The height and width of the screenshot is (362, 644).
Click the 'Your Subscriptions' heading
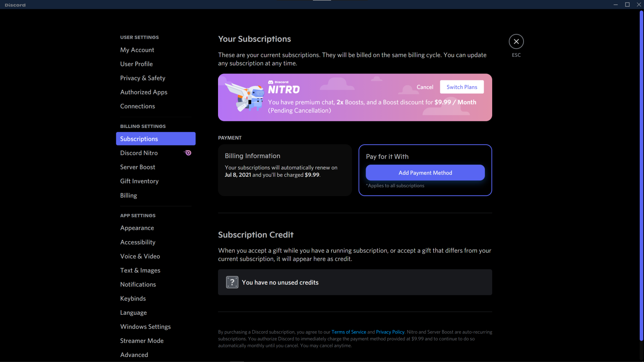[254, 39]
